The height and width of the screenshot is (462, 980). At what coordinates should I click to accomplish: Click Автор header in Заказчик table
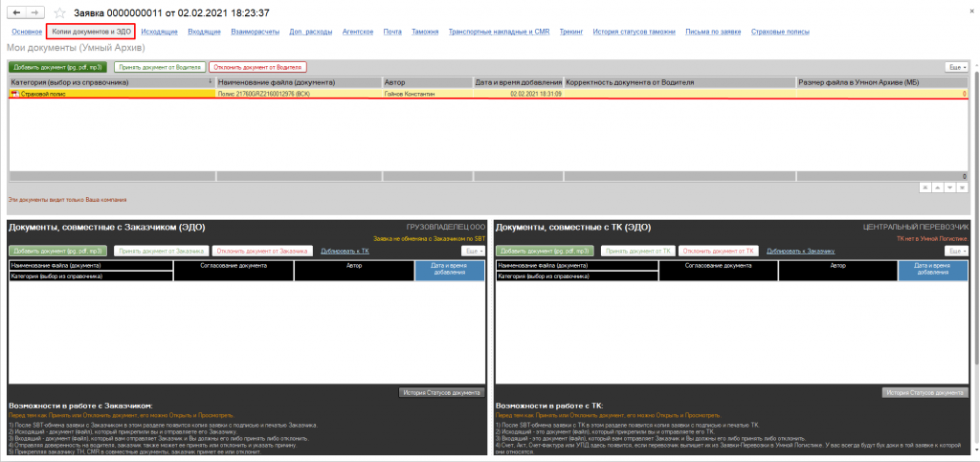tap(354, 270)
